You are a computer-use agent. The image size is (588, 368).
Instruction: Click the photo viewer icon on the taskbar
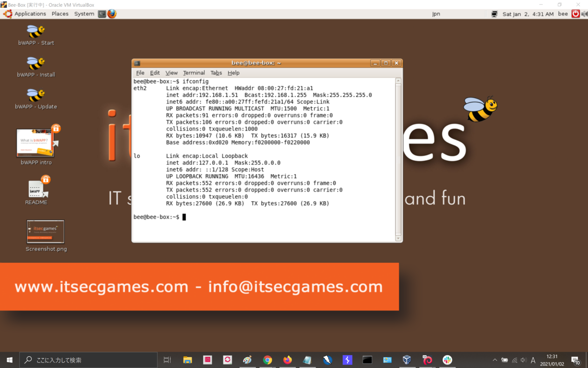click(x=387, y=360)
